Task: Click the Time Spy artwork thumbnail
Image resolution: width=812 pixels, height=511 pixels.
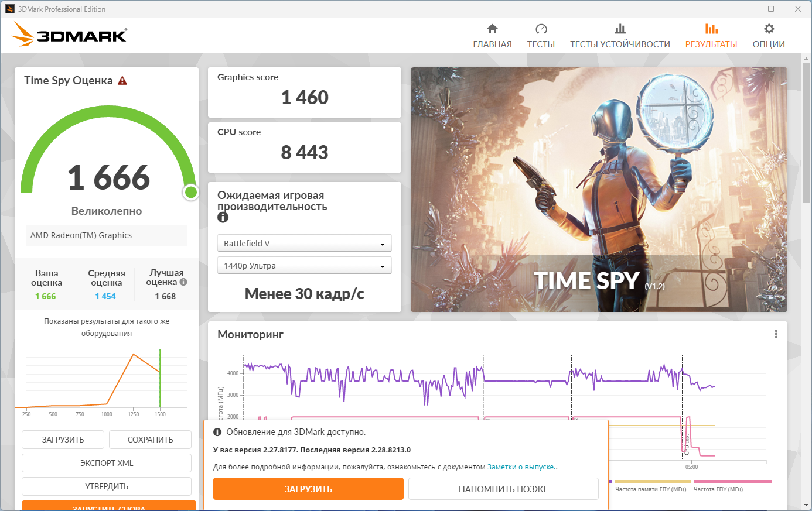Action: pyautogui.click(x=599, y=190)
